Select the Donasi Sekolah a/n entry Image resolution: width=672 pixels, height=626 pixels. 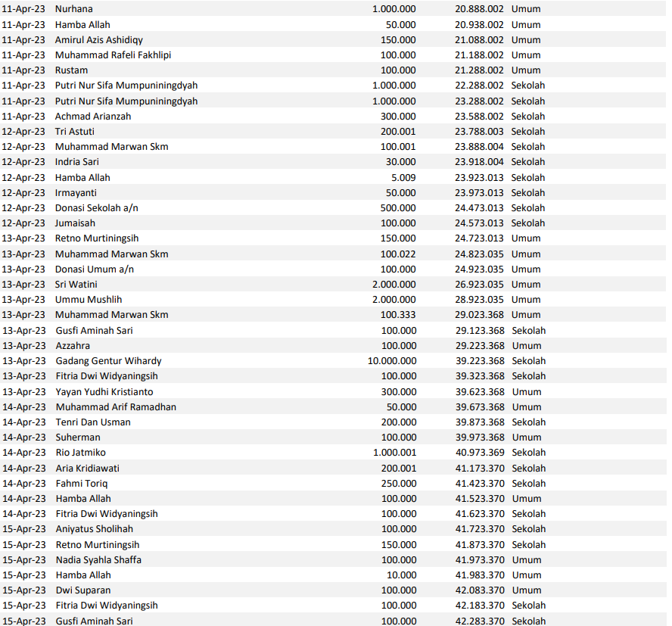click(93, 207)
